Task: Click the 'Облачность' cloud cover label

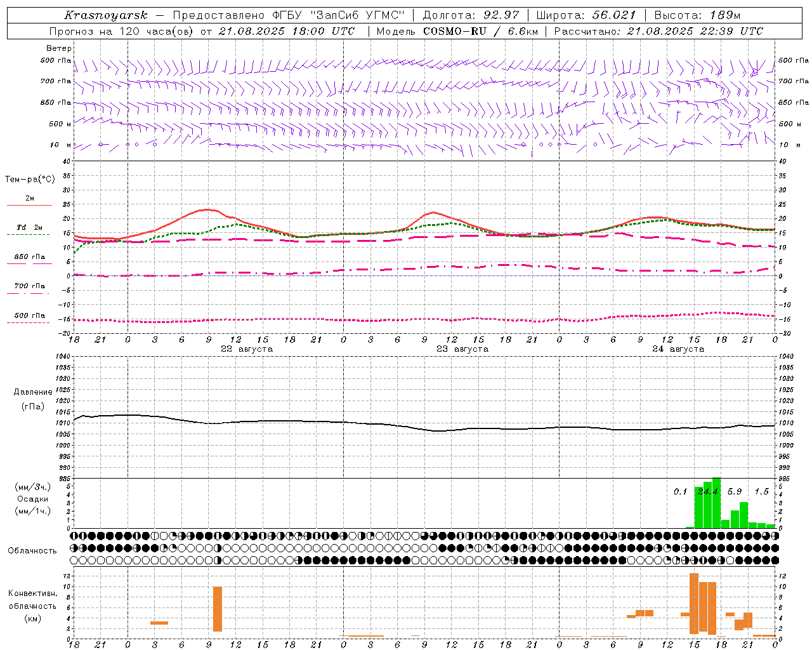Action: point(32,551)
